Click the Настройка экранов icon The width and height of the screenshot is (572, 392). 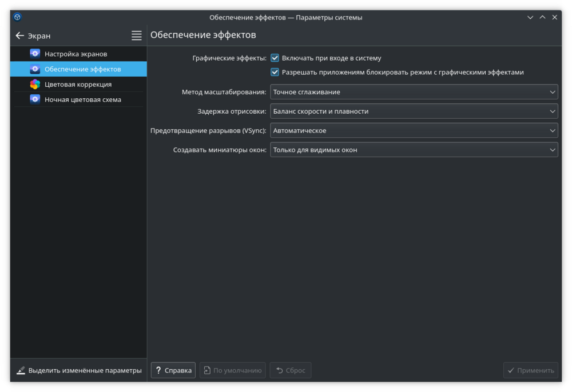point(35,54)
